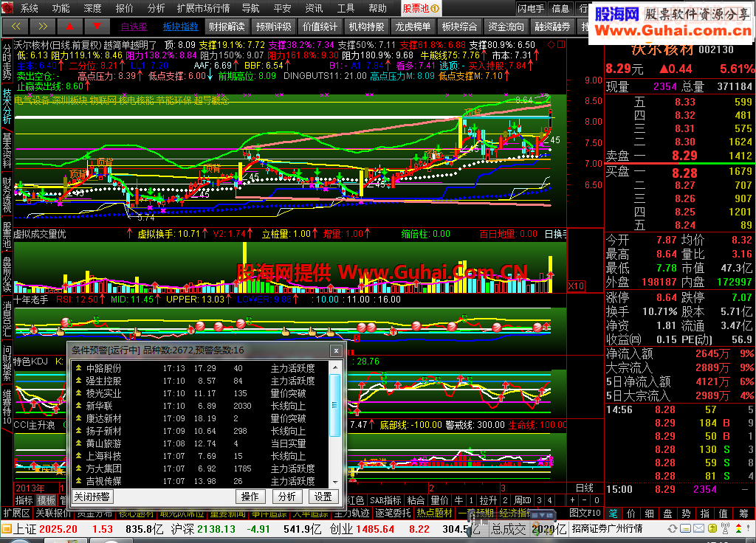Screen dimensions: 756x543
Task: Click the red split-window icon above the chart
Action: pyautogui.click(x=561, y=44)
